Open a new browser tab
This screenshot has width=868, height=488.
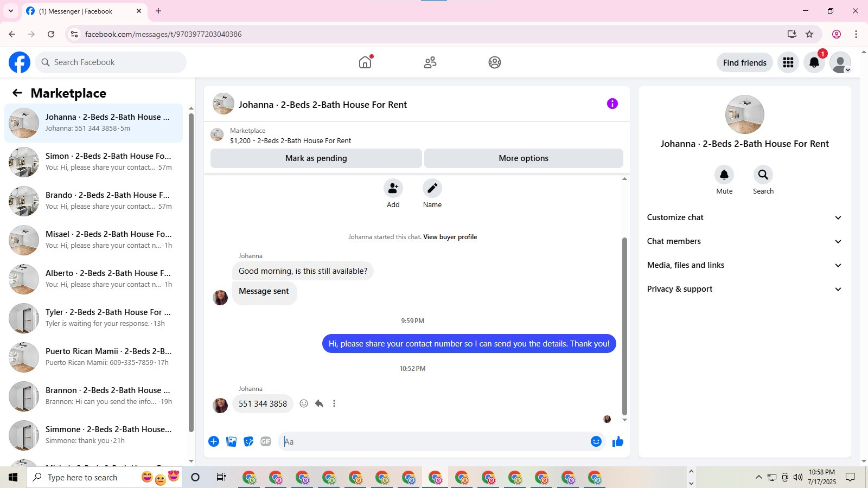point(158,11)
